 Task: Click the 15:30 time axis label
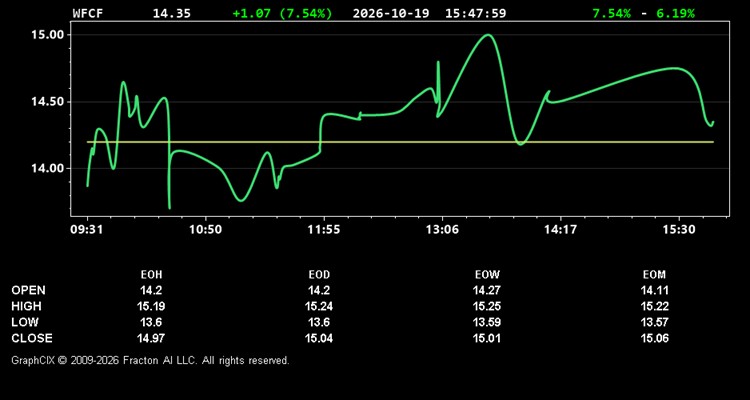click(x=679, y=230)
